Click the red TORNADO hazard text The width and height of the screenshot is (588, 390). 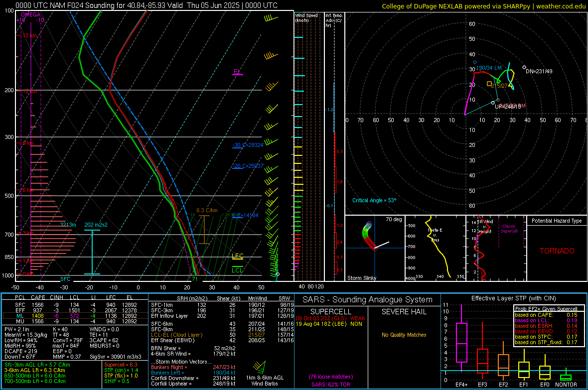(x=557, y=251)
